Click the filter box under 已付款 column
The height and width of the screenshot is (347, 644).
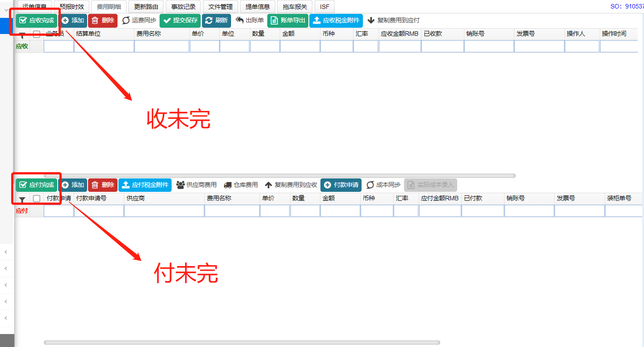(x=483, y=211)
